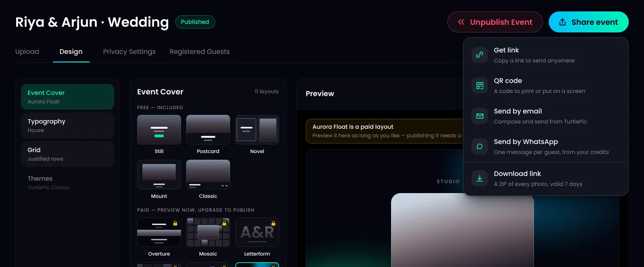This screenshot has height=267, width=644.
Task: Choose Download link option
Action: tap(546, 178)
